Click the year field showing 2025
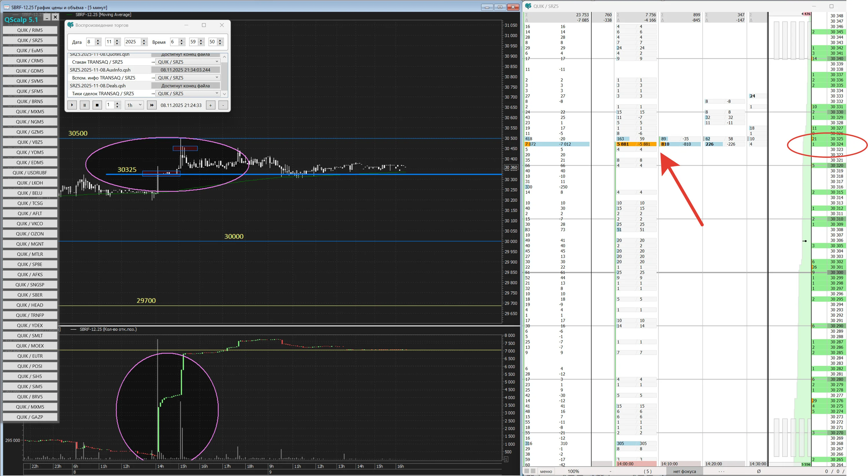The width and height of the screenshot is (868, 476). coord(133,42)
